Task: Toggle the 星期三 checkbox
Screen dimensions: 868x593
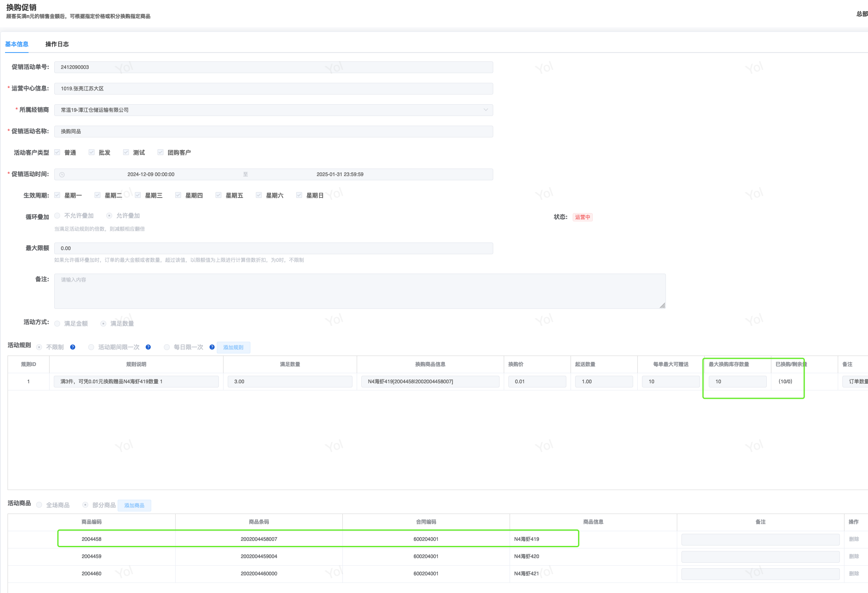Action: click(138, 195)
